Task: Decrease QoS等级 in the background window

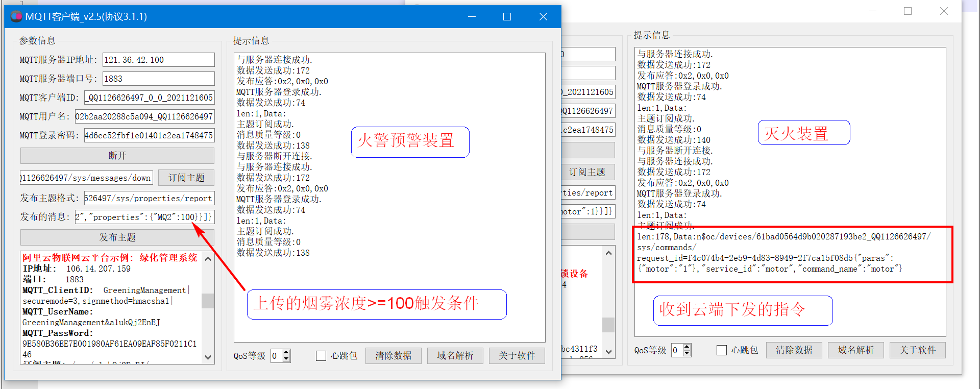Action: click(x=687, y=353)
